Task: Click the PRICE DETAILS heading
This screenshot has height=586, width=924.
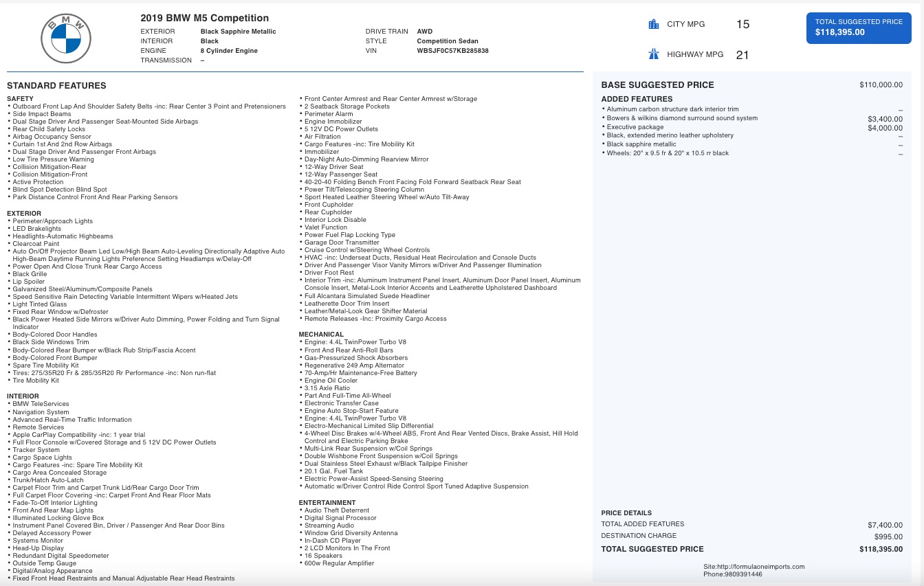Action: (626, 513)
